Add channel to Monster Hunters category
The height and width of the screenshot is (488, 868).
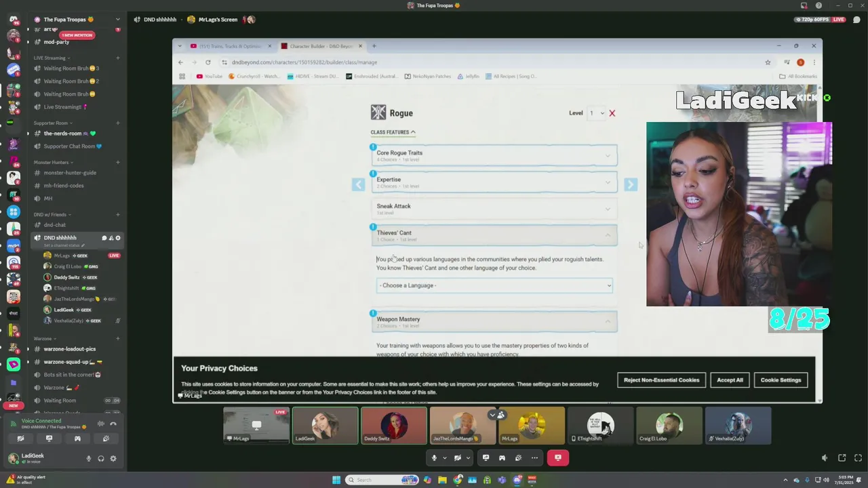(117, 163)
